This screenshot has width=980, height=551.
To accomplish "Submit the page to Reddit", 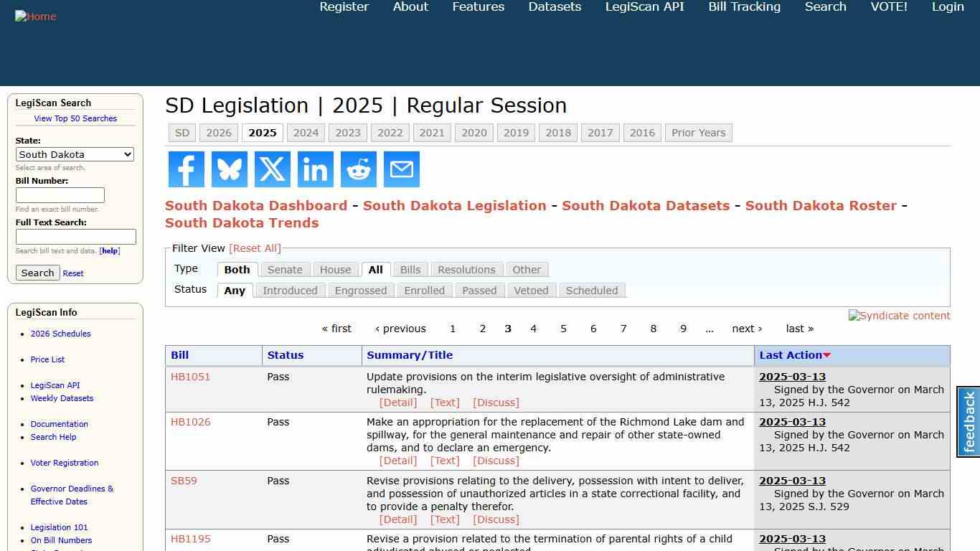I will 358,169.
